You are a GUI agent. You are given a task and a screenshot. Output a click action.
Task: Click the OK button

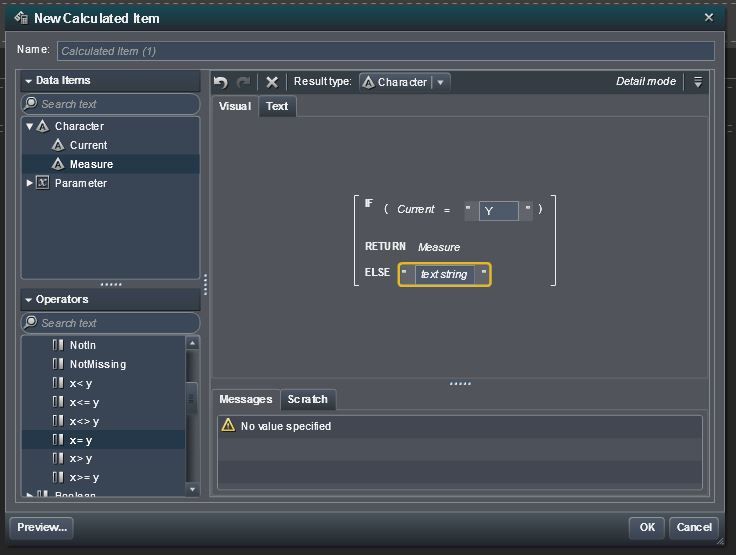[647, 527]
